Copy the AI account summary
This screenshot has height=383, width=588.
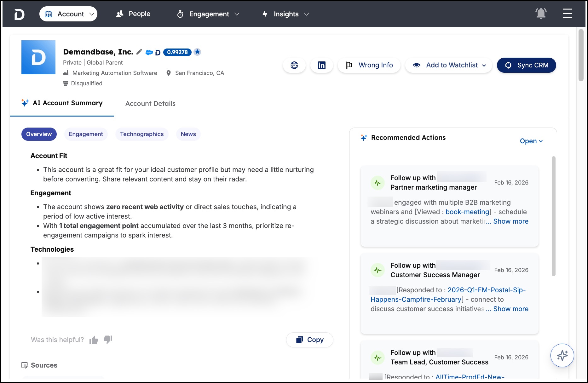pyautogui.click(x=310, y=340)
